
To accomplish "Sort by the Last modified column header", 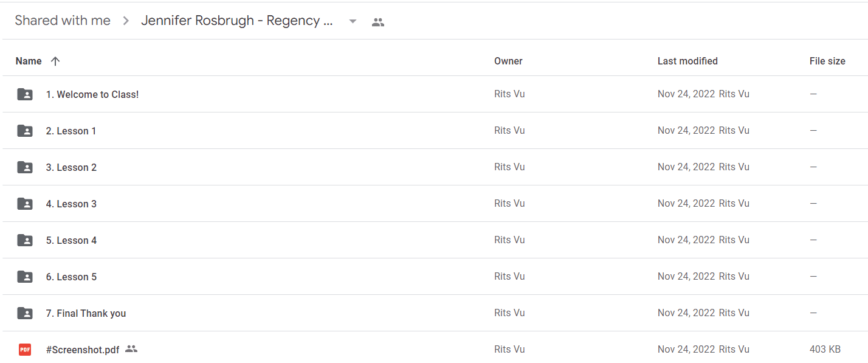I will pos(687,61).
